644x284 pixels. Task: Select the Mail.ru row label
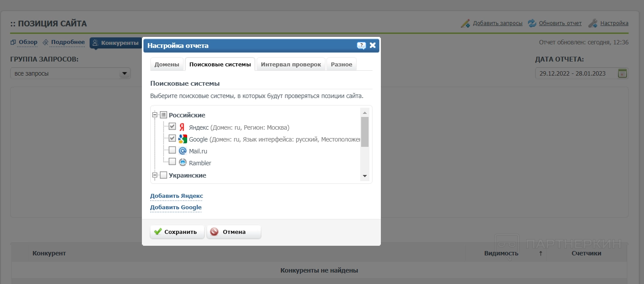198,151
